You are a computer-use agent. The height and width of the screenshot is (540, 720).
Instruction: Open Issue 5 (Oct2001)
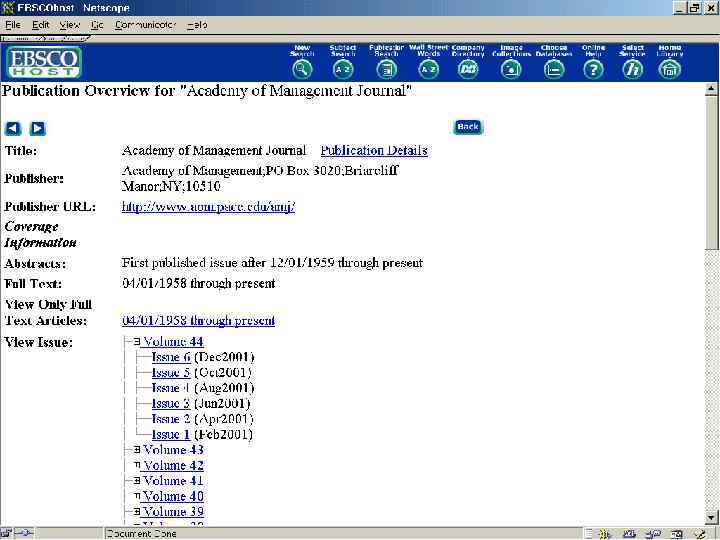[x=171, y=372]
